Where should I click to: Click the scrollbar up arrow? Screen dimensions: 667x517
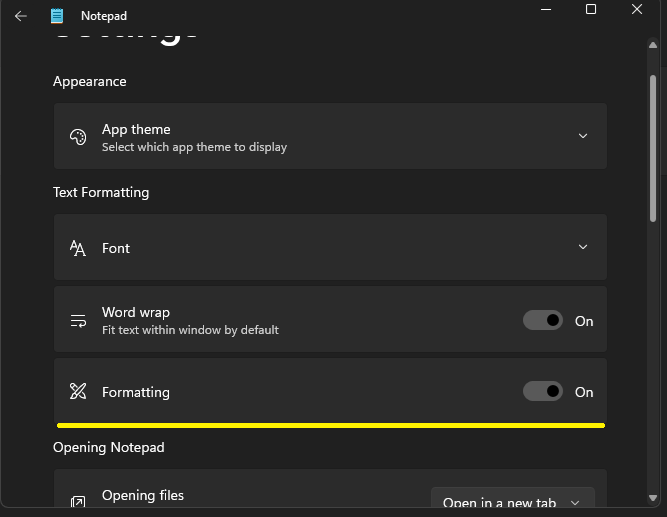pyautogui.click(x=653, y=45)
